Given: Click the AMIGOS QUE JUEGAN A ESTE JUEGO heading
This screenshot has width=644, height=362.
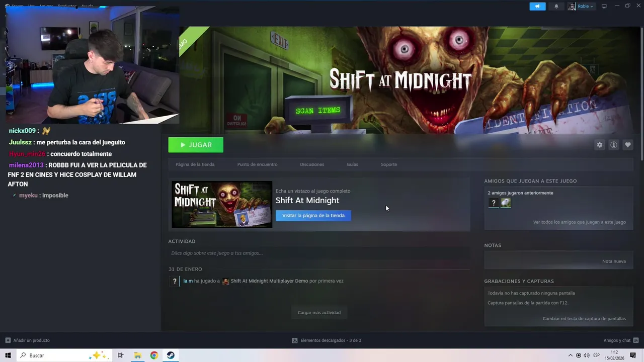Looking at the screenshot, I should pyautogui.click(x=530, y=181).
